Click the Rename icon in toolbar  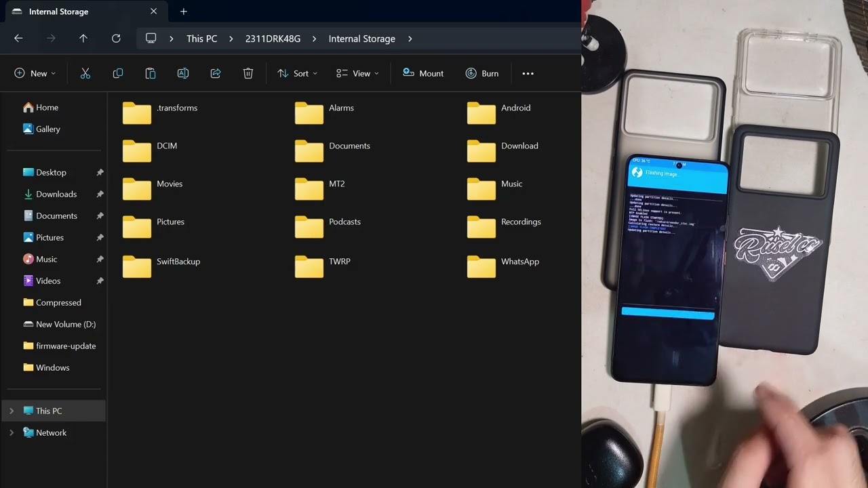[x=183, y=73]
